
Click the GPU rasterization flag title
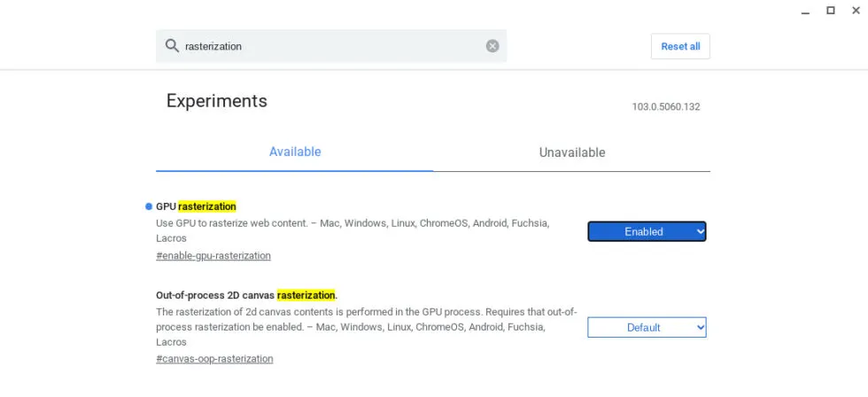(x=196, y=206)
